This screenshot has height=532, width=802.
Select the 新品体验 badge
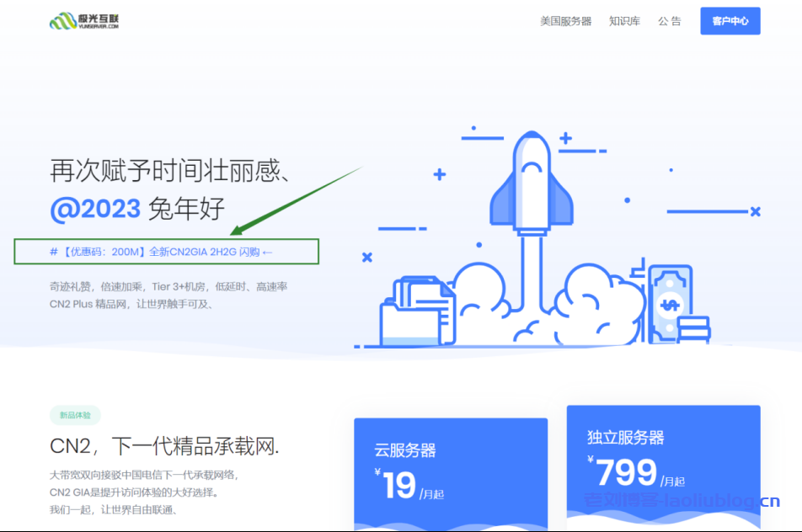(75, 415)
